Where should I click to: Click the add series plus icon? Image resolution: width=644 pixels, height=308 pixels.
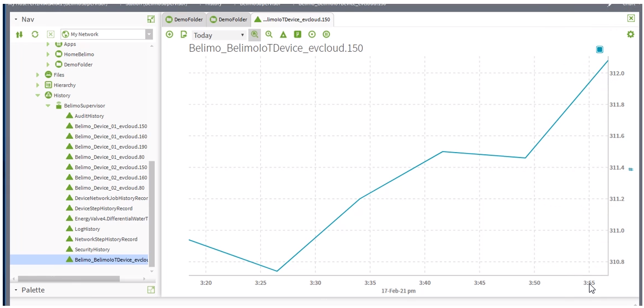170,34
